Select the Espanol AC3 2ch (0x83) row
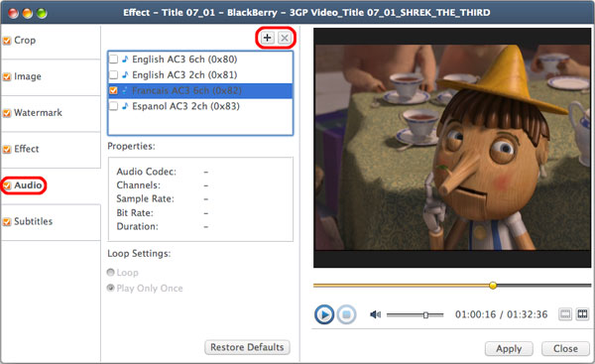595x364 pixels. (x=200, y=106)
